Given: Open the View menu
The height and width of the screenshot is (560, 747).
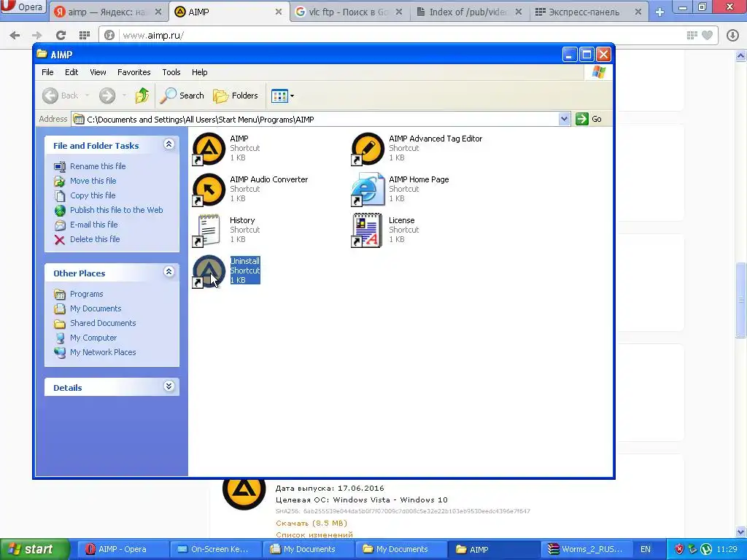Looking at the screenshot, I should coord(98,72).
